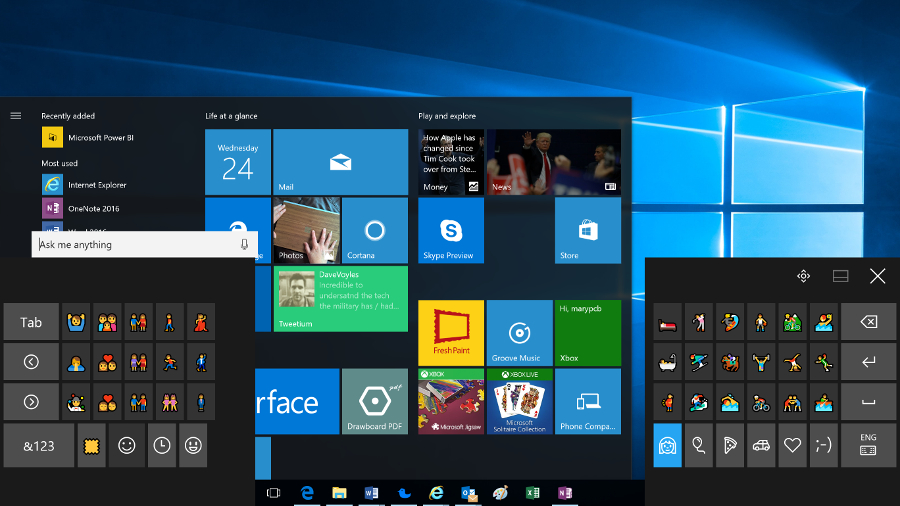The height and width of the screenshot is (506, 900).
Task: Open OneNote 2016 from Most used
Action: point(81,208)
